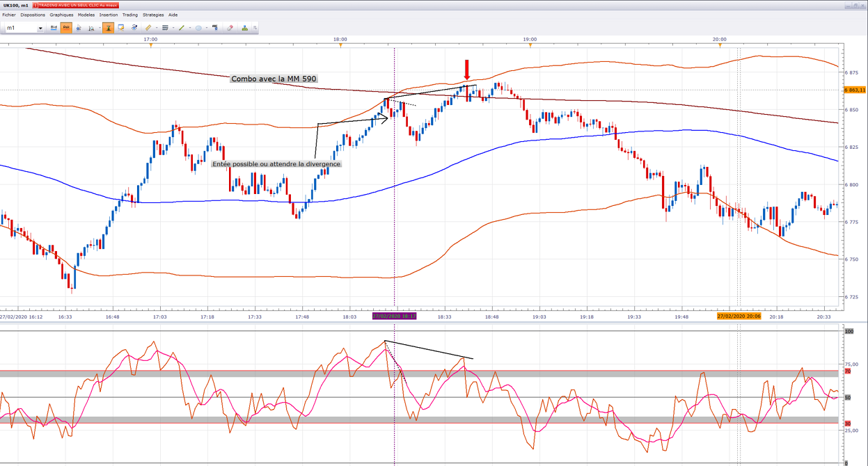
Task: Select the magnifier zoom tool icon
Action: click(91, 28)
